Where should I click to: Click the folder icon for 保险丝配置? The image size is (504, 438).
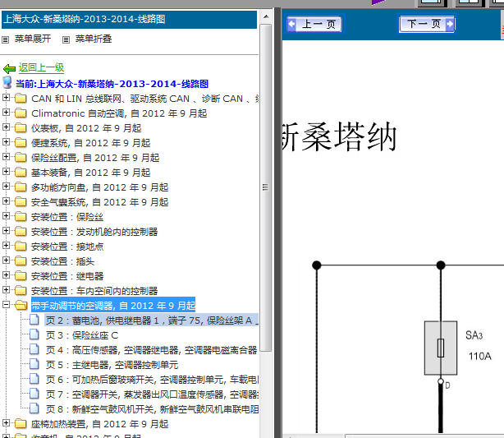point(21,158)
